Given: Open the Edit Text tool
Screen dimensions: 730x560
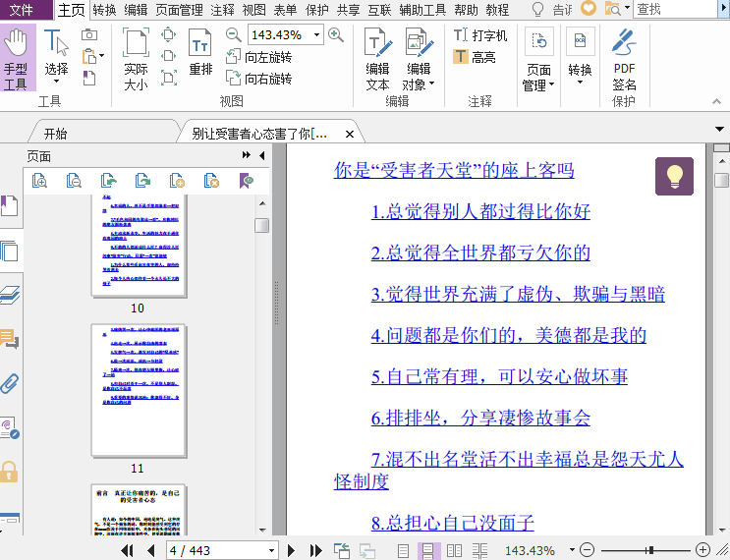Looking at the screenshot, I should (377, 58).
